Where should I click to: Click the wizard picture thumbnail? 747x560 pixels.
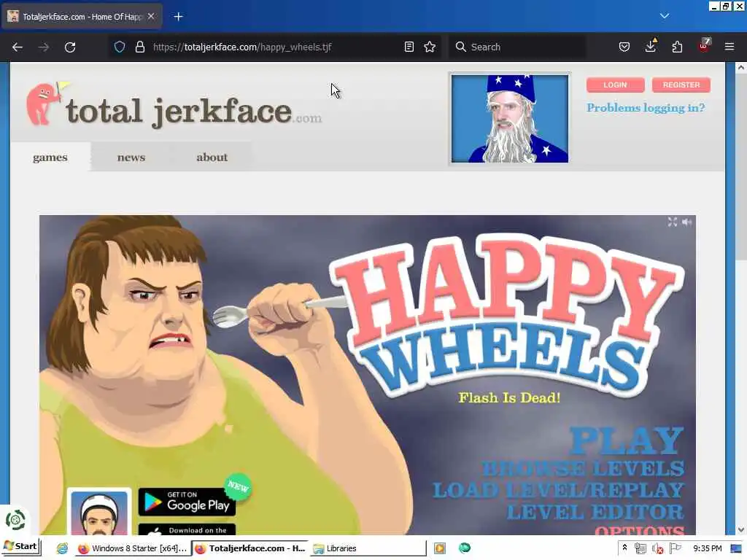pyautogui.click(x=510, y=119)
